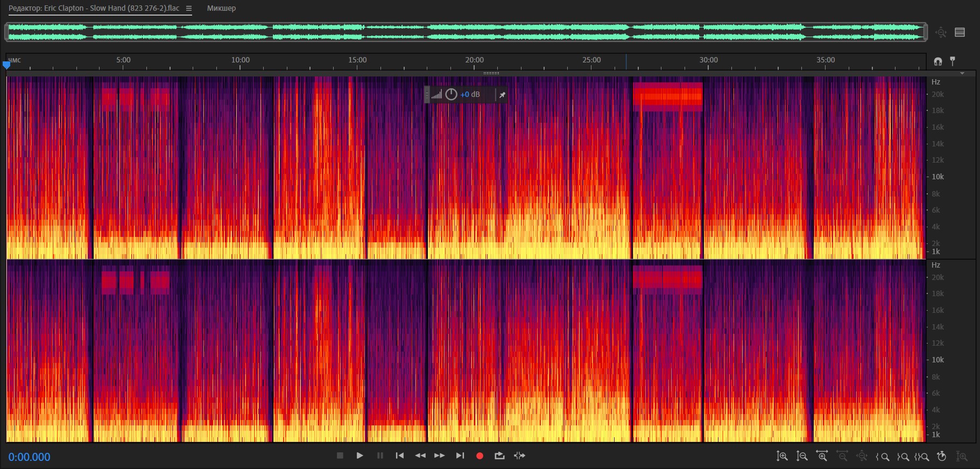Zoom out amplitude vertically
The height and width of the screenshot is (469, 980).
point(802,456)
